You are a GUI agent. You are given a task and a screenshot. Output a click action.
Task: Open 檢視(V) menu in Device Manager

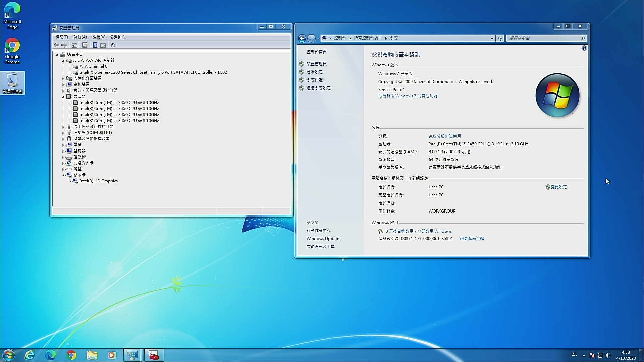99,37
